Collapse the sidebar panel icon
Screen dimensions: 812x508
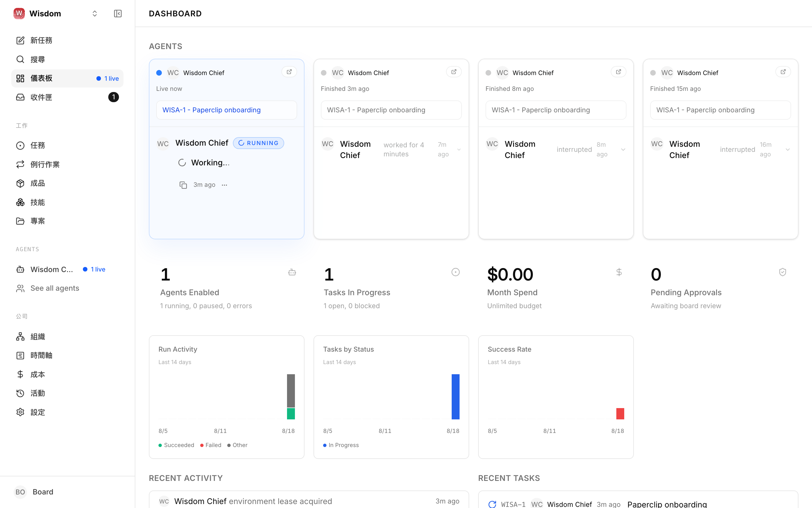click(118, 14)
